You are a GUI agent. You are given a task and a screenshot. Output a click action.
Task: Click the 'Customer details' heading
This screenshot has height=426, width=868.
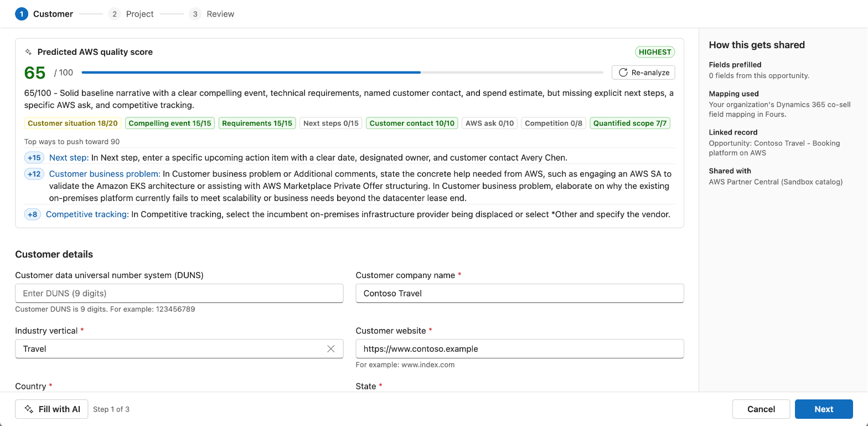point(54,254)
